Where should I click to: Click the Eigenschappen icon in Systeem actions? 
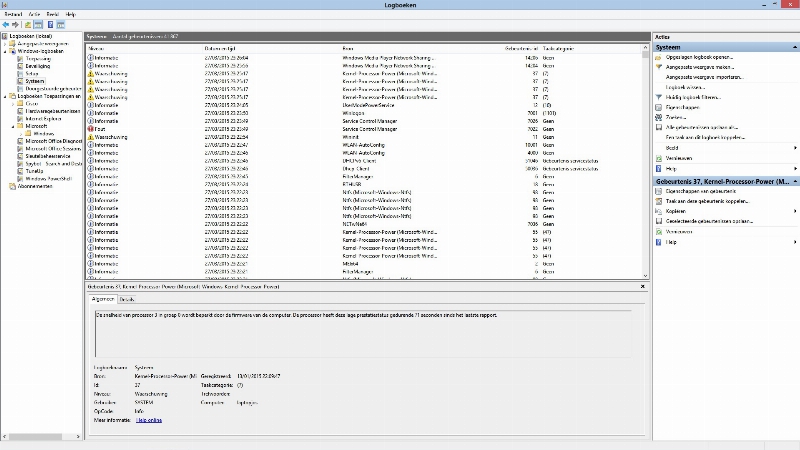659,107
